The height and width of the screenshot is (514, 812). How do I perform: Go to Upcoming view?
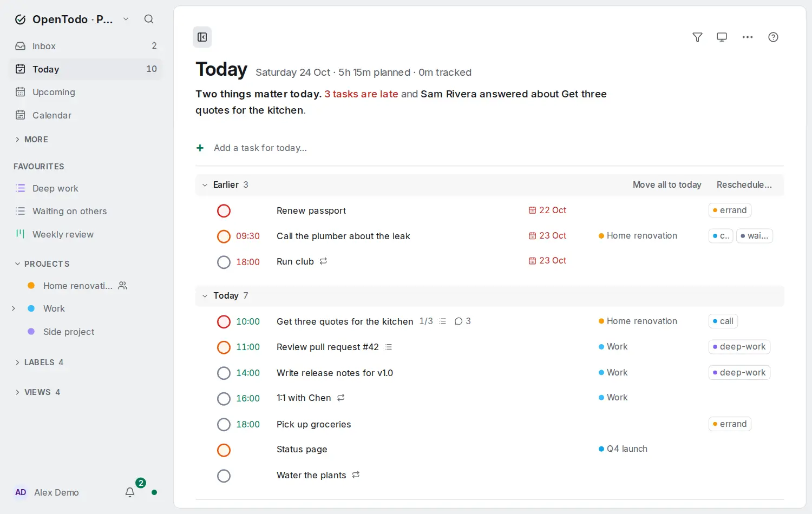click(86, 92)
